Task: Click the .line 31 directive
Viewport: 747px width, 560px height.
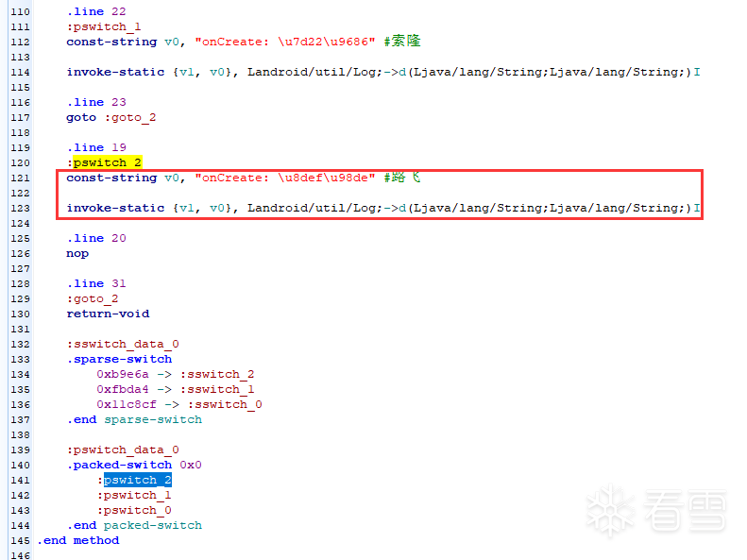Action: 96,284
